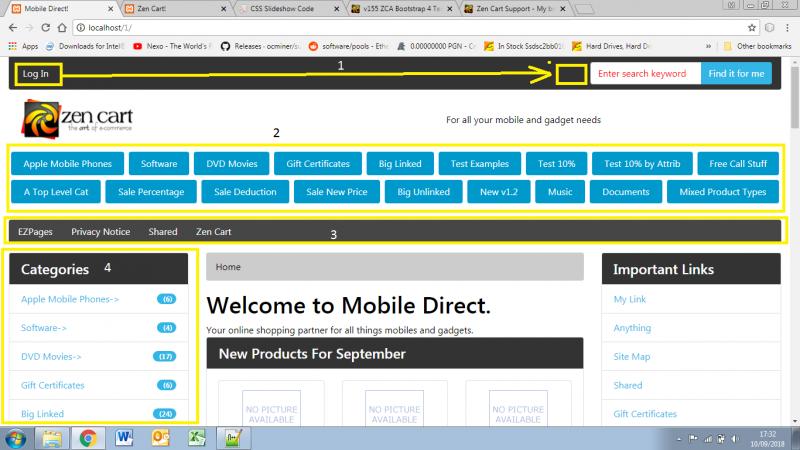Reload the localhost page
The height and width of the screenshot is (450, 800).
(45, 28)
